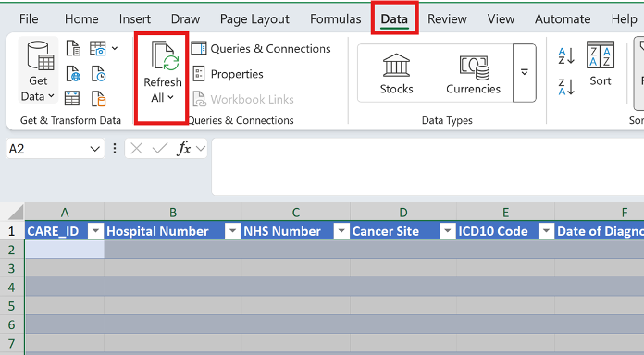Switch to the Draw tab
The width and height of the screenshot is (644, 355).
tap(185, 18)
